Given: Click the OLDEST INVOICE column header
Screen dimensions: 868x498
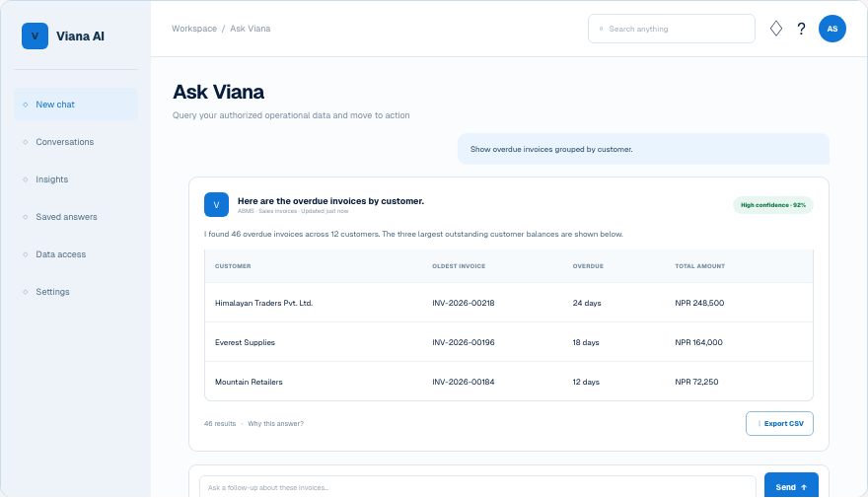Looking at the screenshot, I should 459,266.
